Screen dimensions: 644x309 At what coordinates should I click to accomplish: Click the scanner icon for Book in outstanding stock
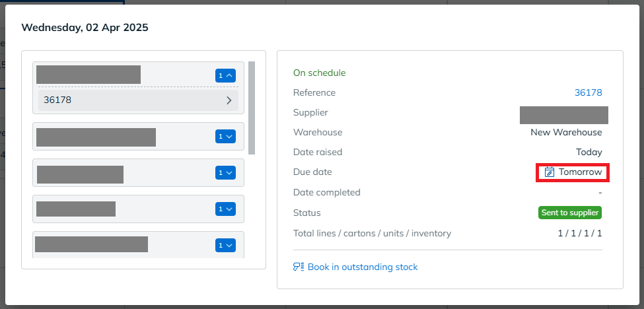(299, 267)
